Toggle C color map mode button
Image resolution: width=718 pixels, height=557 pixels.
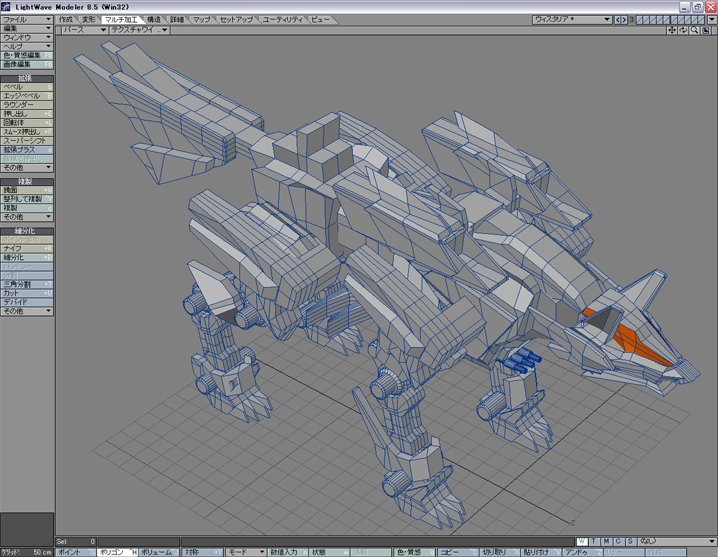[x=618, y=541]
